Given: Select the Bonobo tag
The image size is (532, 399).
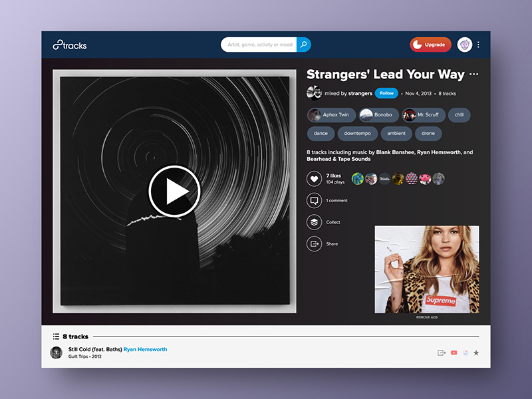Looking at the screenshot, I should 378,115.
